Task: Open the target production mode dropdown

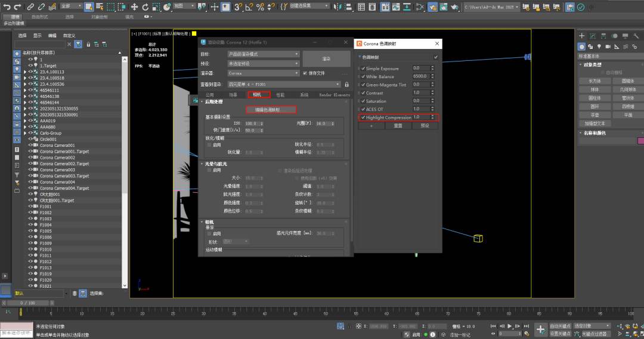Action: point(264,54)
